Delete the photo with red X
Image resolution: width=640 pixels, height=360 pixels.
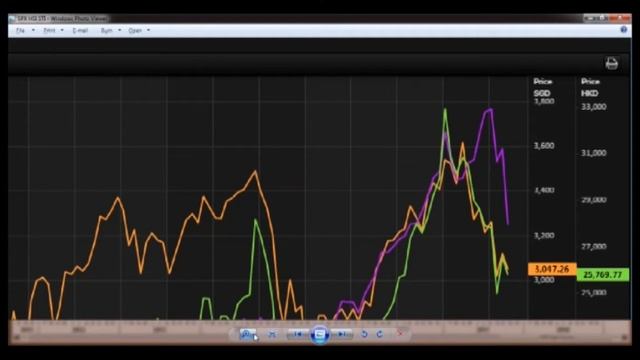(x=400, y=334)
